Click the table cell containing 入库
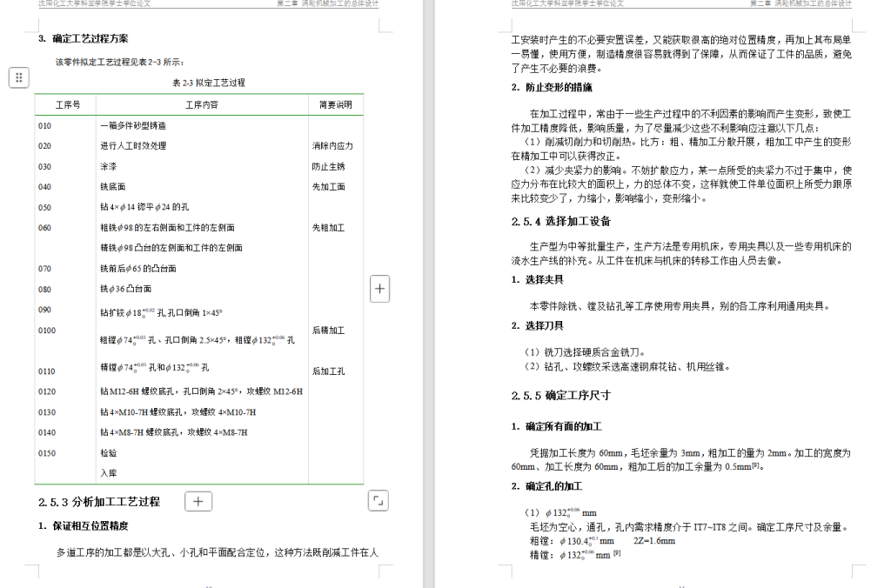This screenshot has height=588, width=891. [109, 472]
